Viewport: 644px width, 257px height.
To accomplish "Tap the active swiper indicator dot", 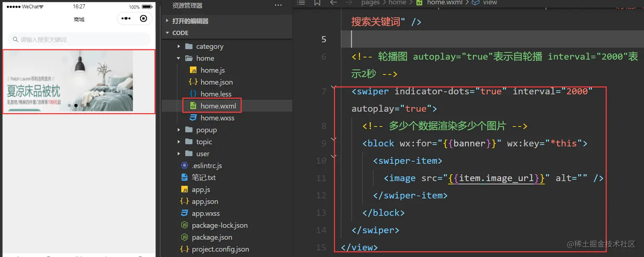I will tap(76, 105).
